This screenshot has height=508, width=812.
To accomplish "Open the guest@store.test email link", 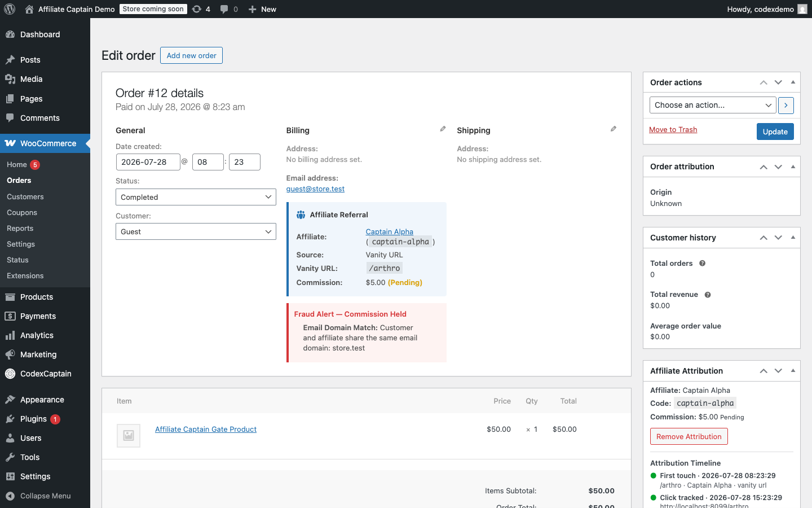I will click(x=315, y=189).
